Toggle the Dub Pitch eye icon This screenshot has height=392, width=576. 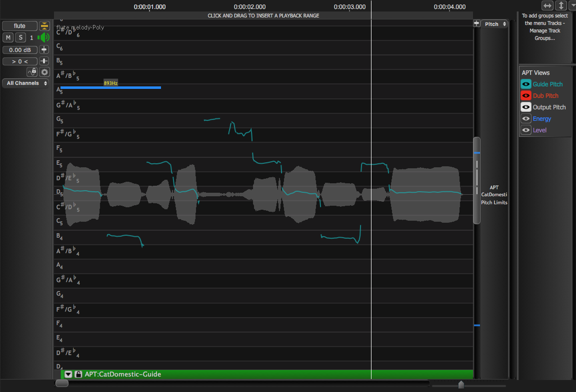click(x=525, y=96)
